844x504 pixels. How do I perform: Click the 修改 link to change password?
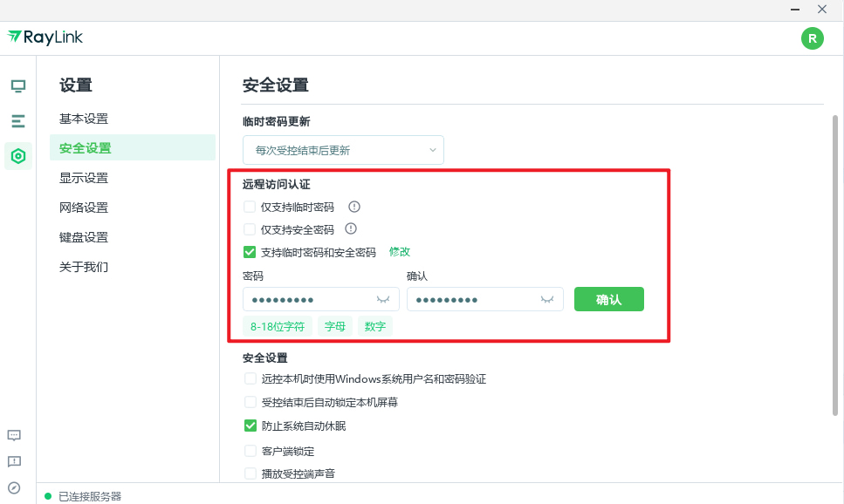pos(399,251)
